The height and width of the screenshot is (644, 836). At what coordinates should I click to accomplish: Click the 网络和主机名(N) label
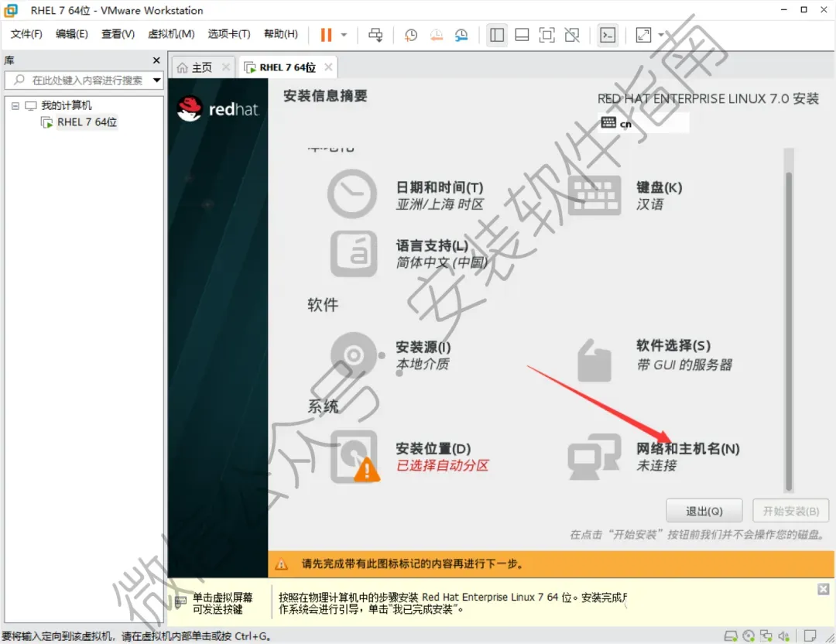point(688,449)
